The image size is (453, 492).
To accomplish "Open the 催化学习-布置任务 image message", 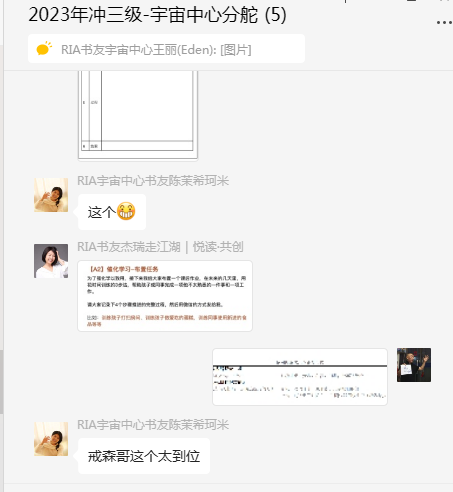I will (165, 296).
